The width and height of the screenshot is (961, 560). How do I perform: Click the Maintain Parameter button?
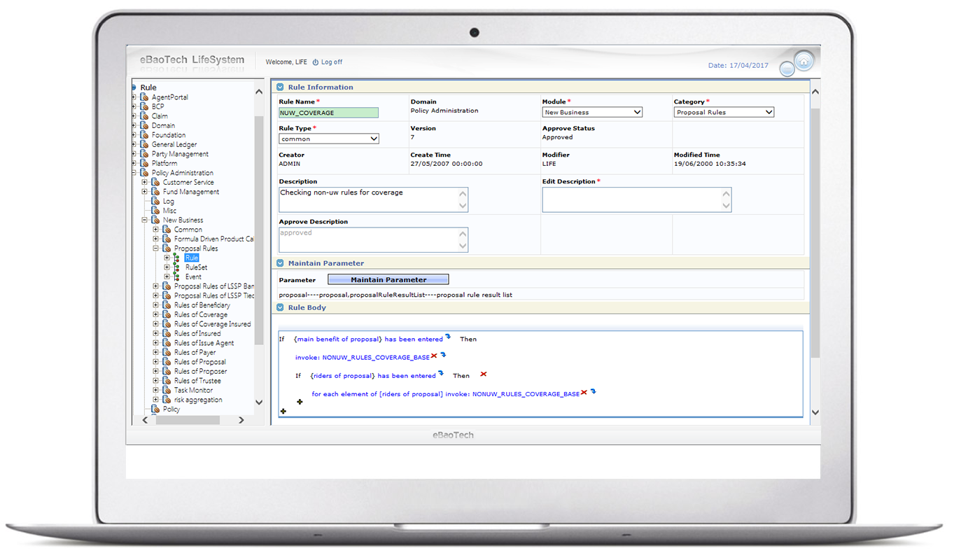tap(388, 280)
